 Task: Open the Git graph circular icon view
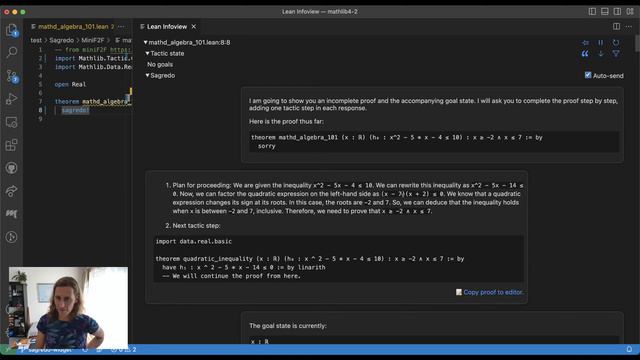click(11, 237)
